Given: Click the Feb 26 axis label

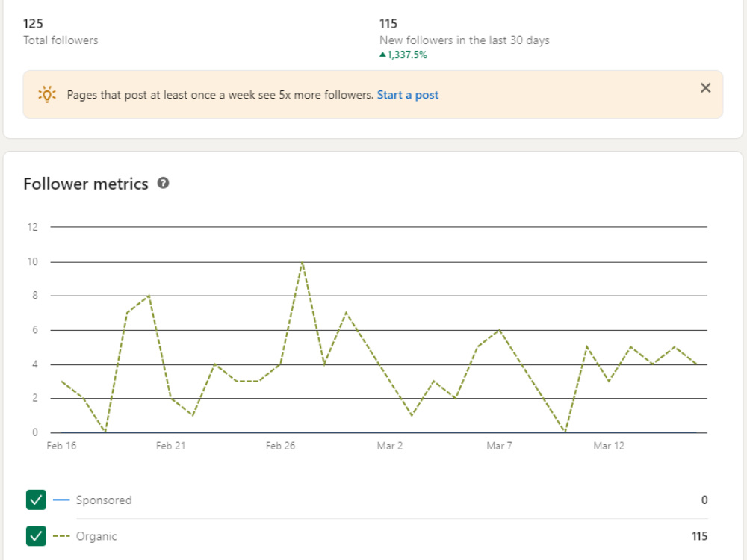Looking at the screenshot, I should point(280,446).
